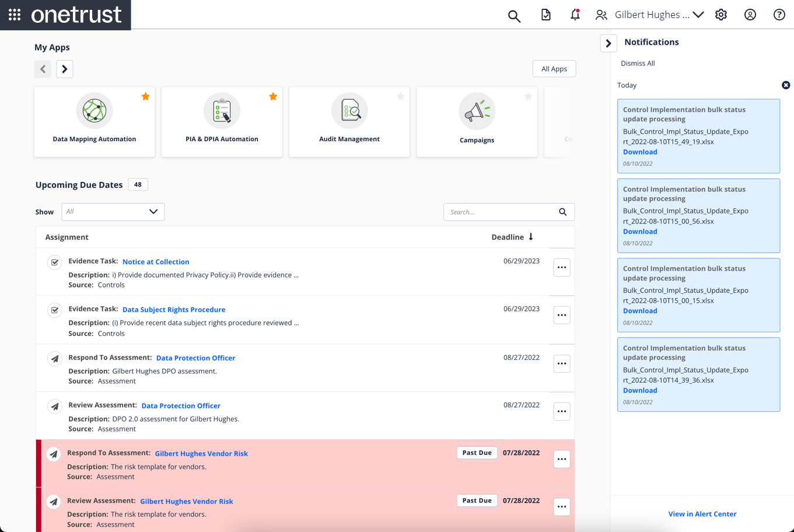The width and height of the screenshot is (794, 532).
Task: Dismiss Today's notifications with the X icon
Action: [786, 85]
